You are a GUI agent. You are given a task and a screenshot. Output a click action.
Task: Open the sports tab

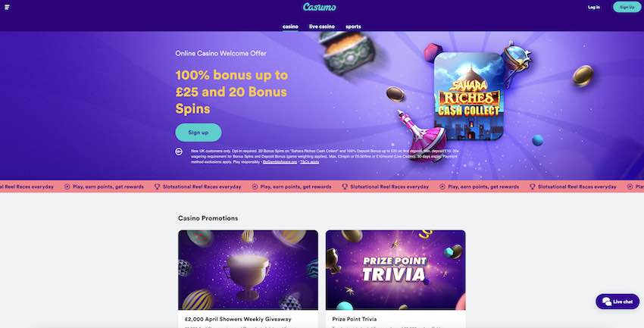click(353, 27)
